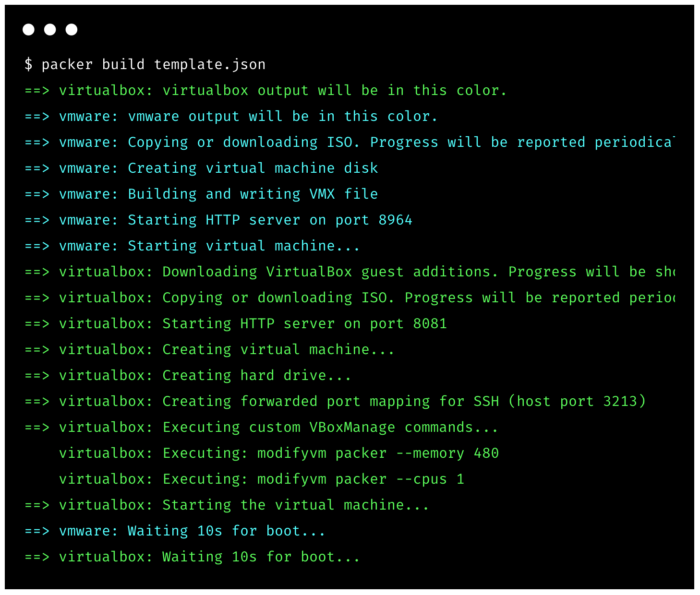700x595 pixels.
Task: Click the rightmost white window control dot
Action: coord(72,30)
